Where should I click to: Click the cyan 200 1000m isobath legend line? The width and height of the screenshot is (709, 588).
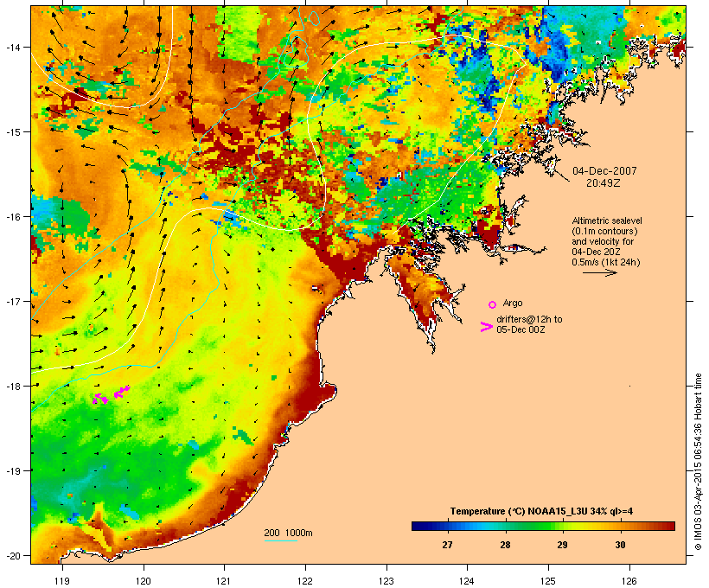[280, 540]
